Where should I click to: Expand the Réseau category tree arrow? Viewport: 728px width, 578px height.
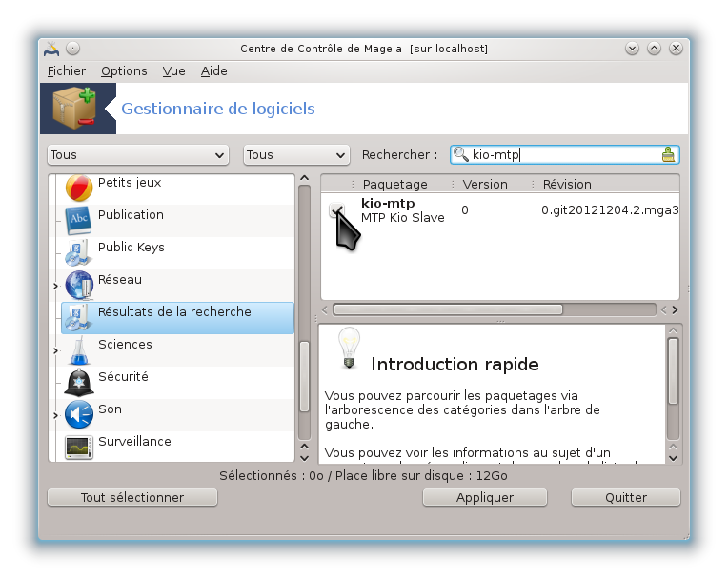(55, 286)
